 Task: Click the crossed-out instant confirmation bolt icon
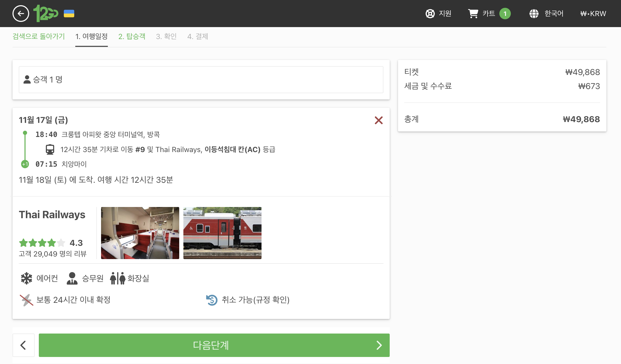pos(27,300)
